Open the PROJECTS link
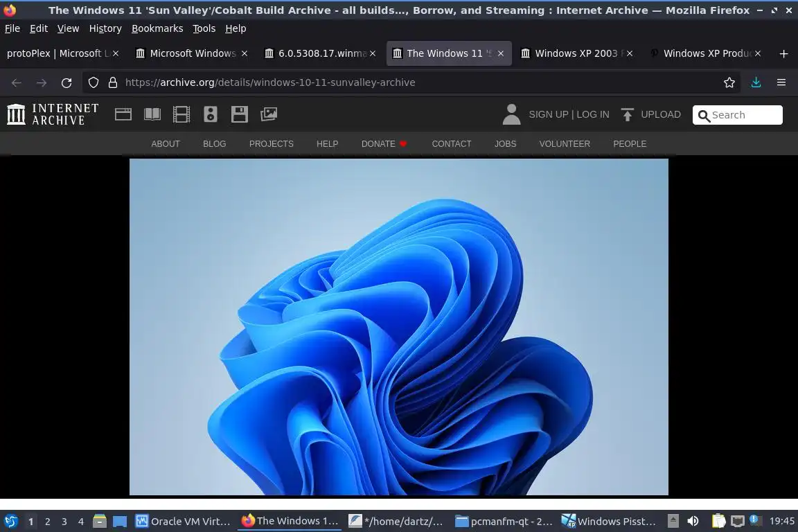Screen dimensions: 798x532 tap(272, 144)
